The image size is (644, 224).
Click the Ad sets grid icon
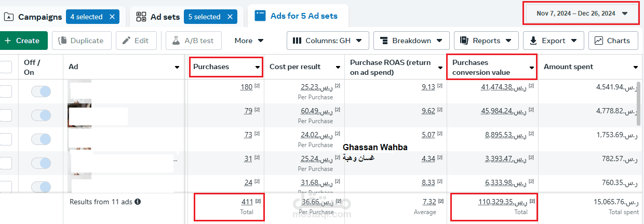pyautogui.click(x=141, y=17)
